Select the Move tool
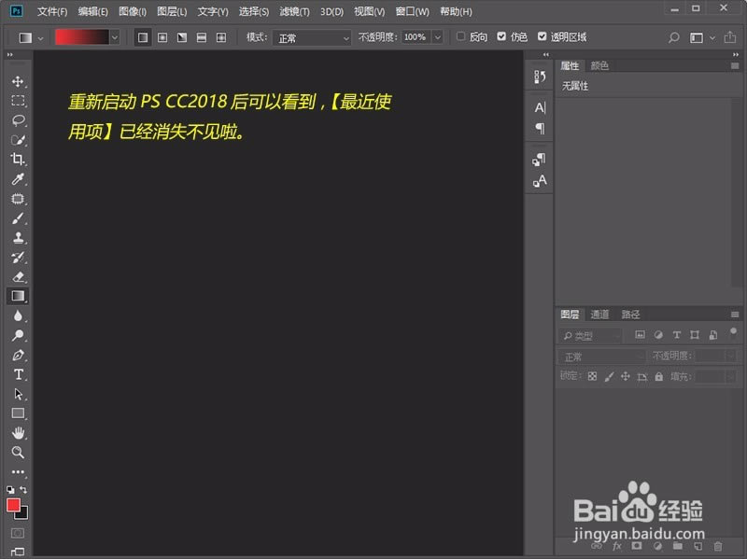The image size is (747, 560). tap(17, 81)
